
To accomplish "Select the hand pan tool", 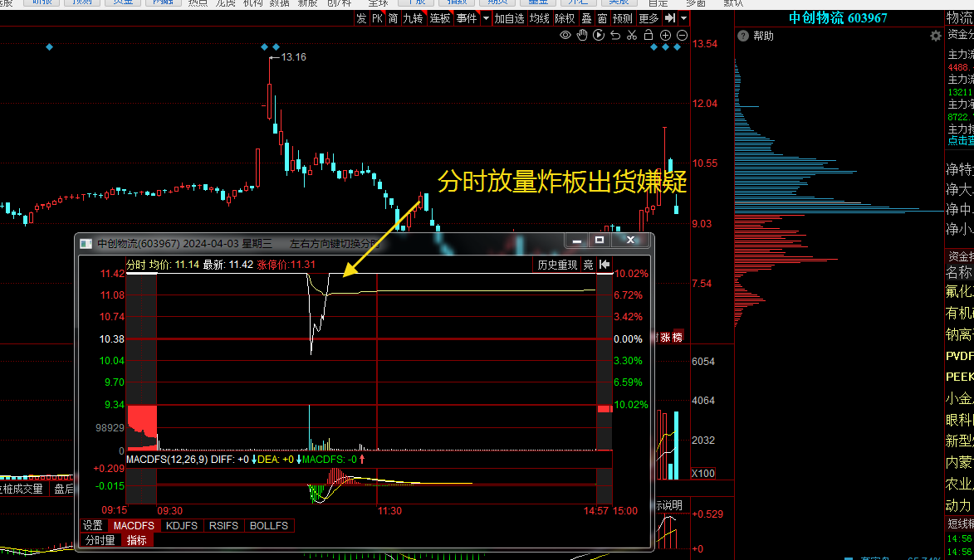I will [582, 36].
